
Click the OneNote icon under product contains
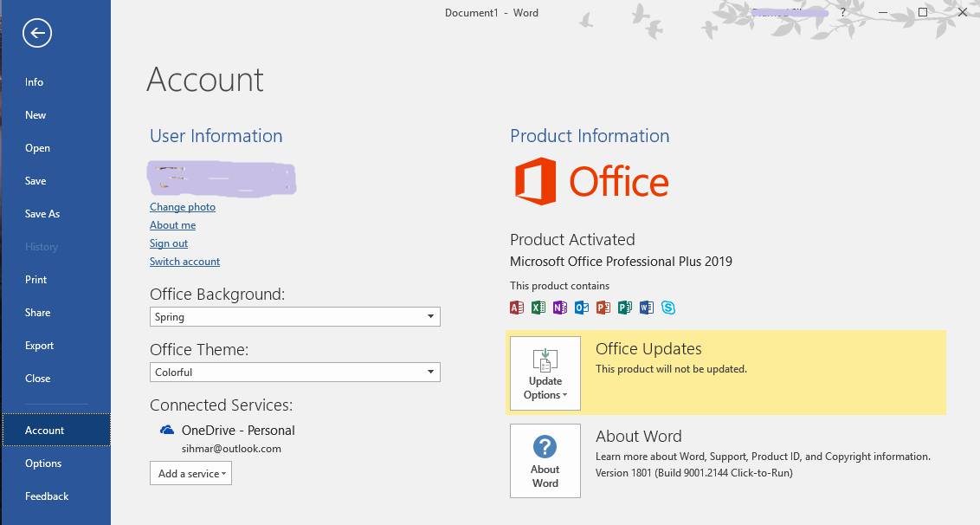[x=560, y=308]
